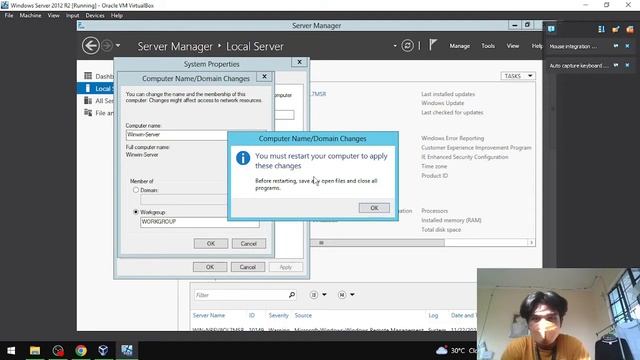This screenshot has width=640, height=360.
Task: Click the notification panel list-order icon
Action: coord(601,29)
